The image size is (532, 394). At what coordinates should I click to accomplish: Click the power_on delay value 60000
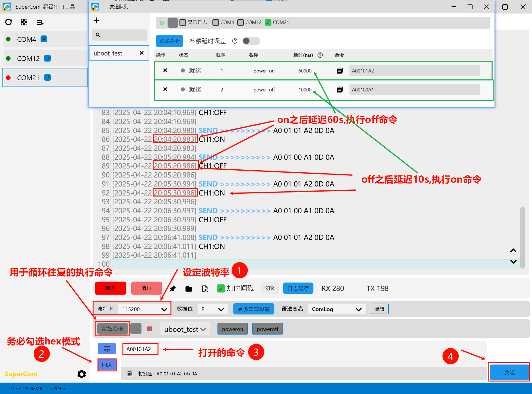305,71
